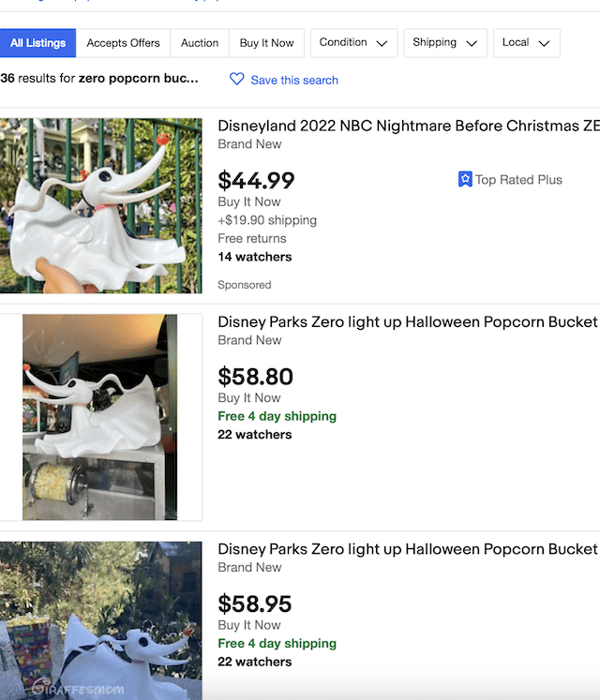Click the Giraffesmom watermarked Zero thumbnail
Image resolution: width=600 pixels, height=700 pixels.
click(100, 620)
